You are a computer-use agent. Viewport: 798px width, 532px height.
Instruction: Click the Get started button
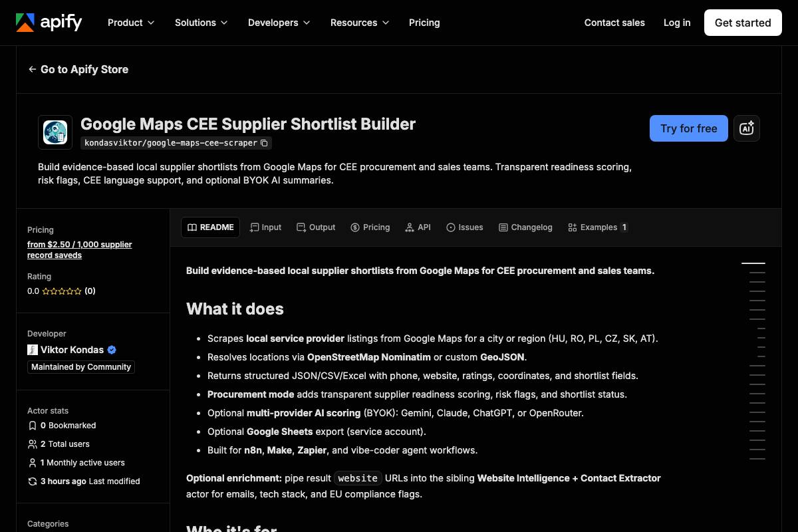743,23
